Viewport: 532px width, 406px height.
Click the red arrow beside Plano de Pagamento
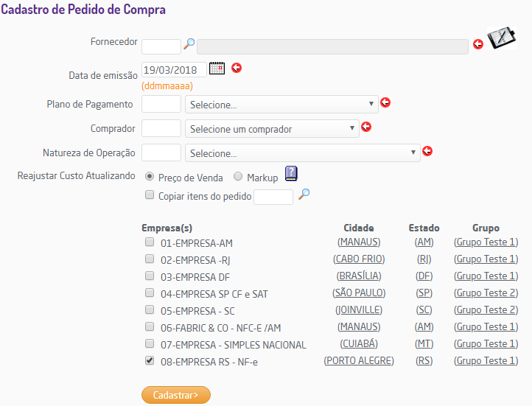pos(385,102)
